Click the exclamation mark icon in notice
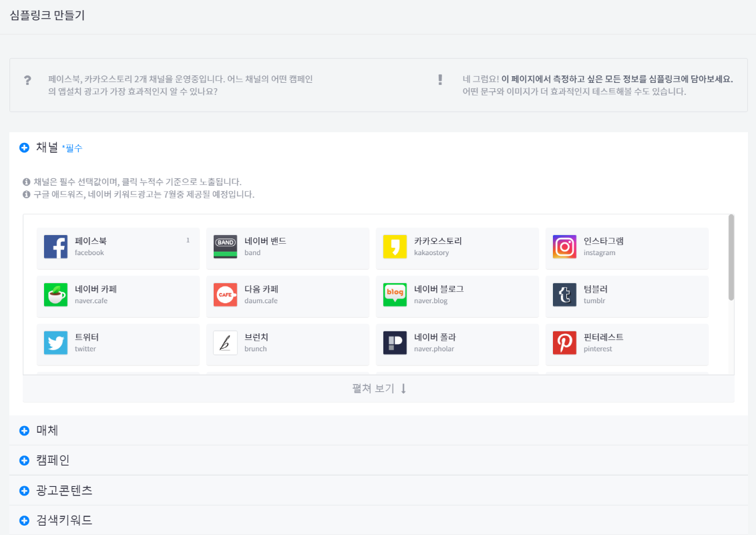Screen dimensions: 756x535 click(440, 80)
